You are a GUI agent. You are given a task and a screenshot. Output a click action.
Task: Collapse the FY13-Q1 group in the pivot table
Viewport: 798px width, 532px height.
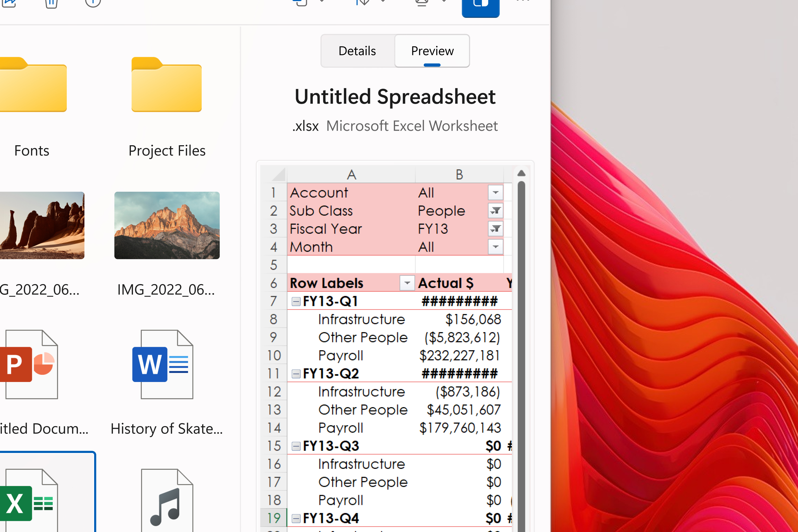tap(296, 301)
